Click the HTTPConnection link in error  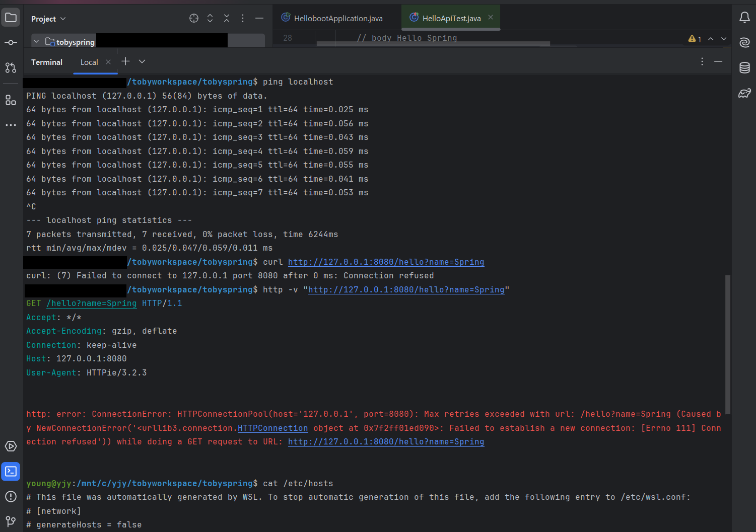point(272,428)
